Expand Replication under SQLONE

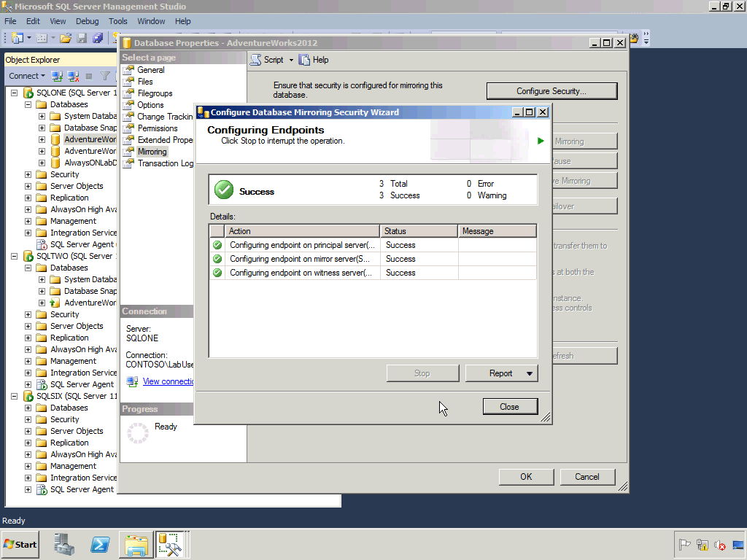pyautogui.click(x=28, y=198)
